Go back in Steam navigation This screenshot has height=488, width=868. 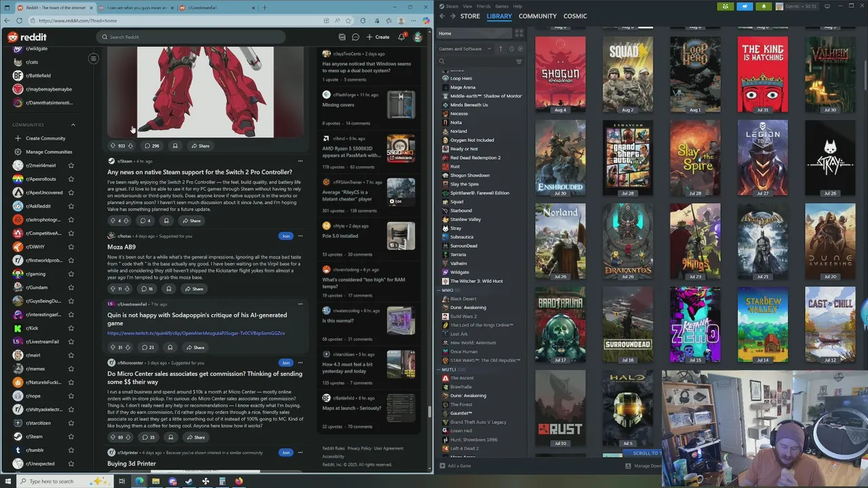pos(442,16)
